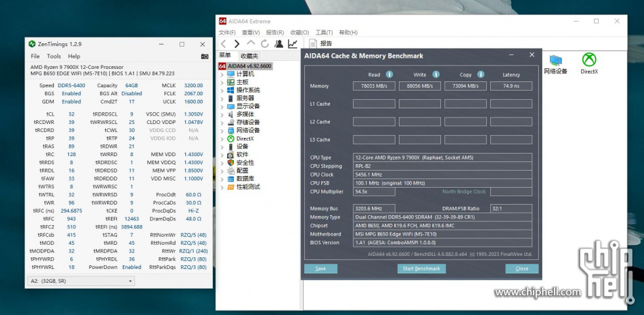
Task: Click the Memory Latency value 74.9 ns
Action: point(511,86)
